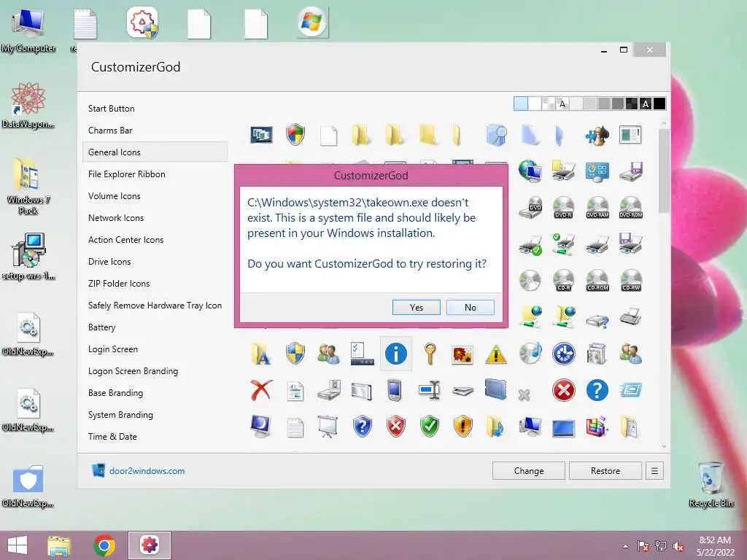Select the blue question mark shield icon
747x560 pixels.
[x=363, y=426]
